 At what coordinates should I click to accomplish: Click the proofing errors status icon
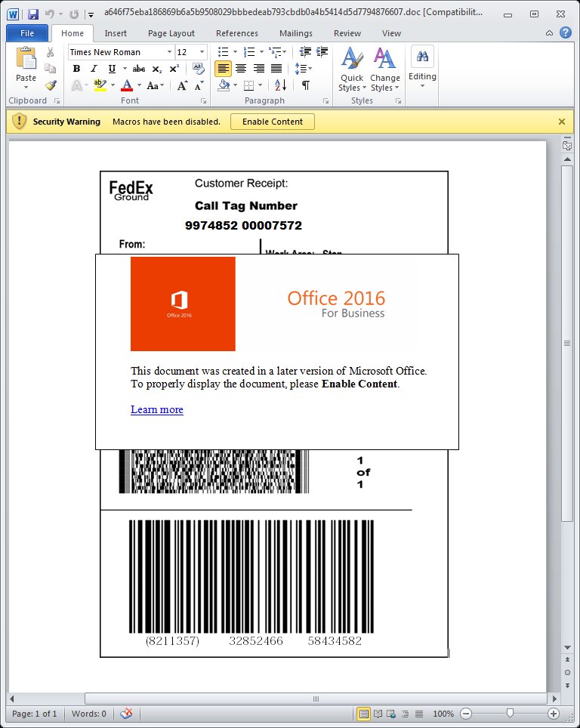126,714
